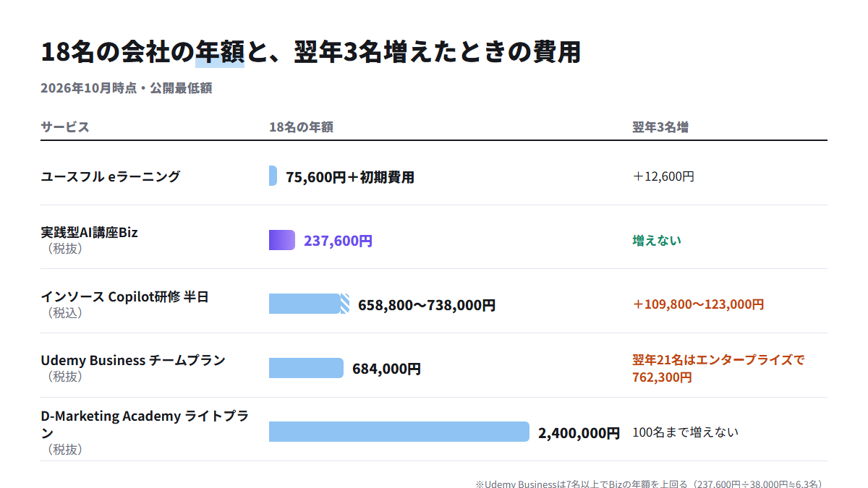Click the サービス column header
This screenshot has height=488, width=868.
tap(65, 127)
